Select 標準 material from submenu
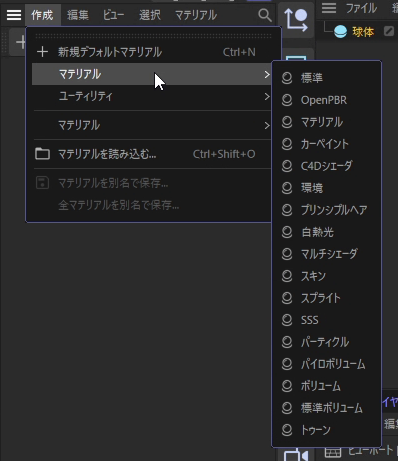Image resolution: width=398 pixels, height=461 pixels. click(327, 78)
